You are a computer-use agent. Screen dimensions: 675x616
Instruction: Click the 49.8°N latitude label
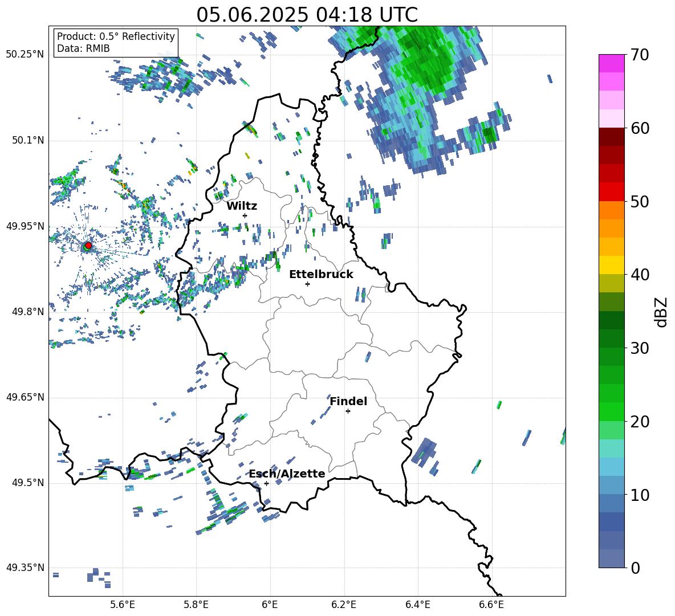pos(27,312)
